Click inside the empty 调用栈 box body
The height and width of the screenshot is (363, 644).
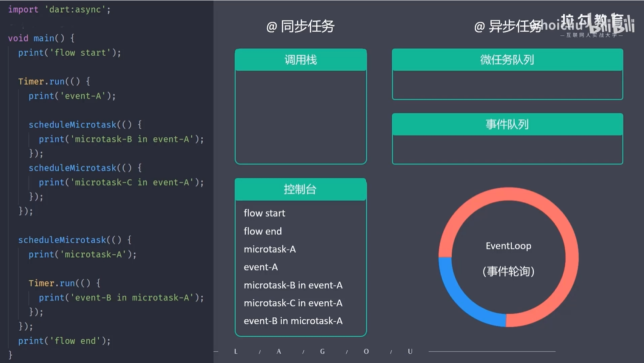pyautogui.click(x=300, y=117)
